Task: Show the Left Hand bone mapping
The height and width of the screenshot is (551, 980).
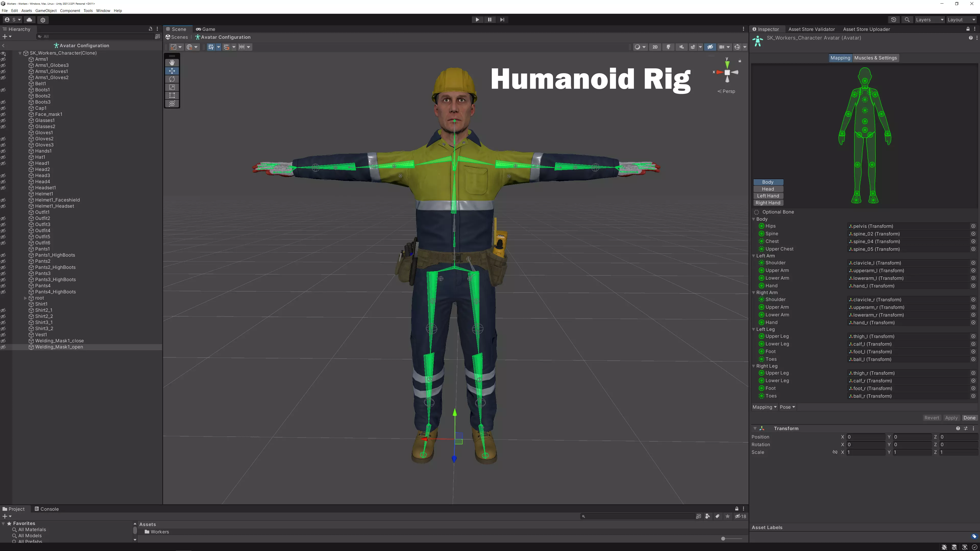Action: (768, 196)
